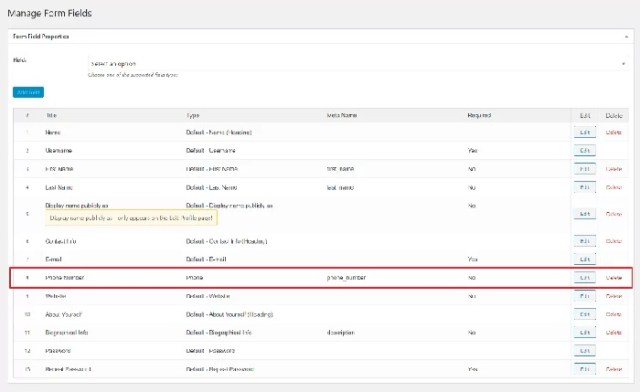Edit the Name heading field row

pyautogui.click(x=584, y=132)
